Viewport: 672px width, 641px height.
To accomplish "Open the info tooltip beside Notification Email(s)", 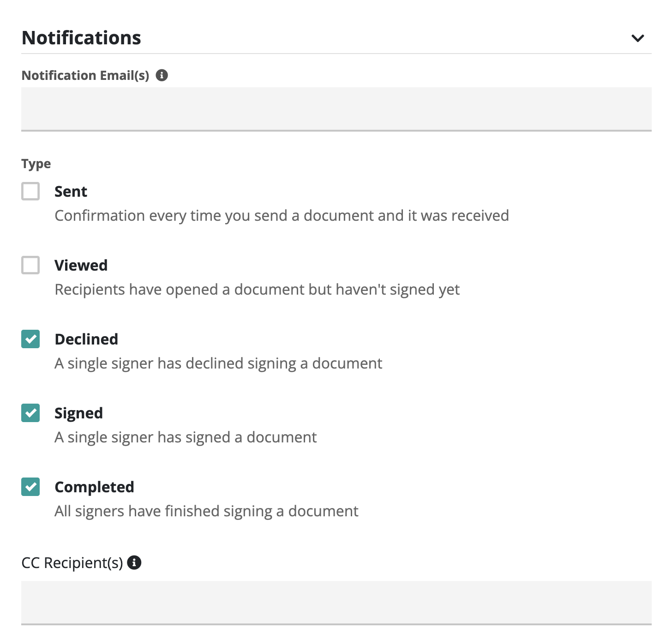I will point(162,74).
